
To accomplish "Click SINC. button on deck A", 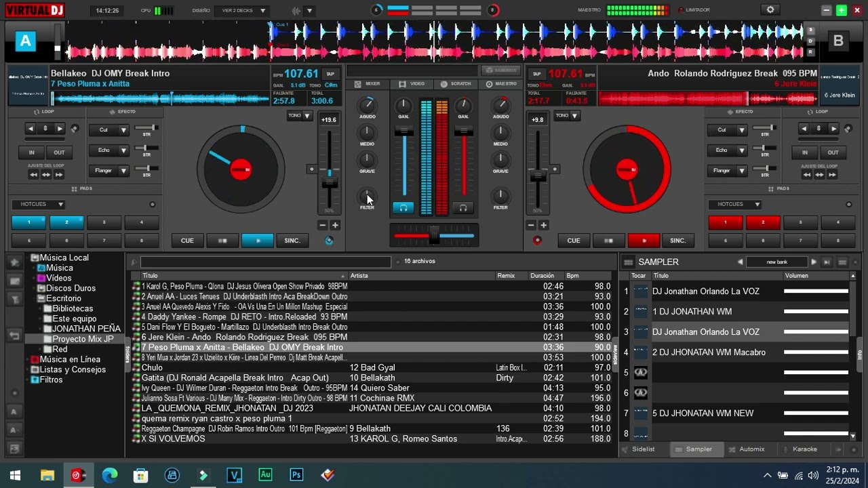I will (x=292, y=241).
